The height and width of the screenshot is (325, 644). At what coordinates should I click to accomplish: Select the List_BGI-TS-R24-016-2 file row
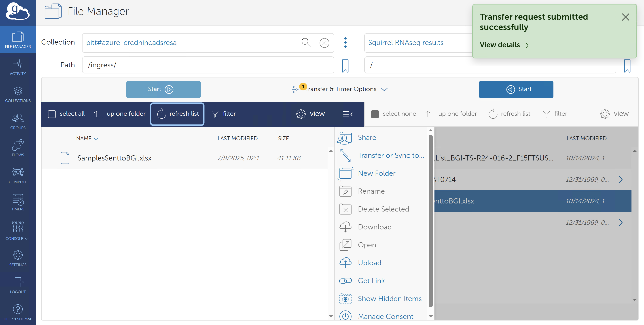pyautogui.click(x=533, y=158)
